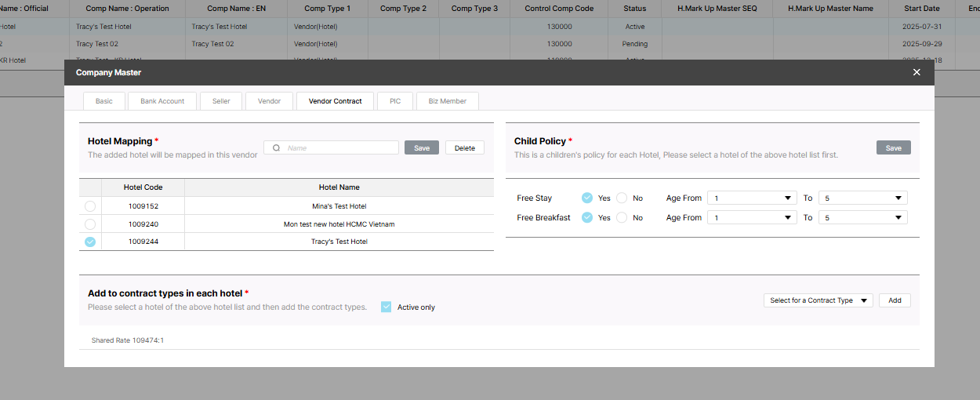Go to the PIC tab

(x=395, y=101)
